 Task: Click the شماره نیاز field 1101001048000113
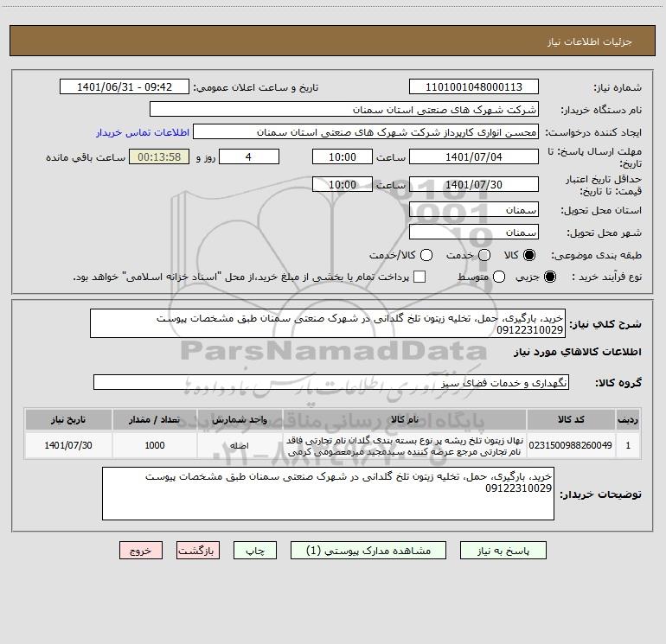point(474,86)
